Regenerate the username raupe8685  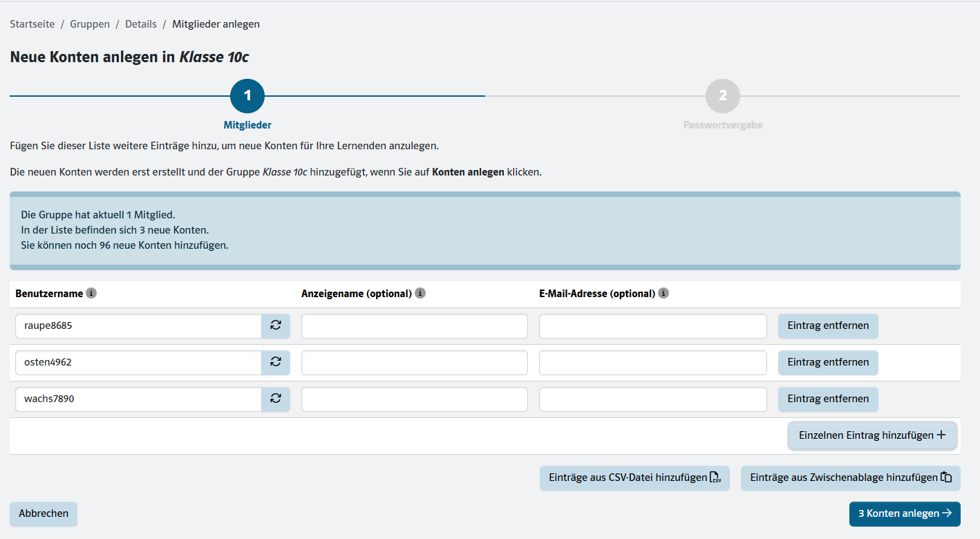coord(275,325)
